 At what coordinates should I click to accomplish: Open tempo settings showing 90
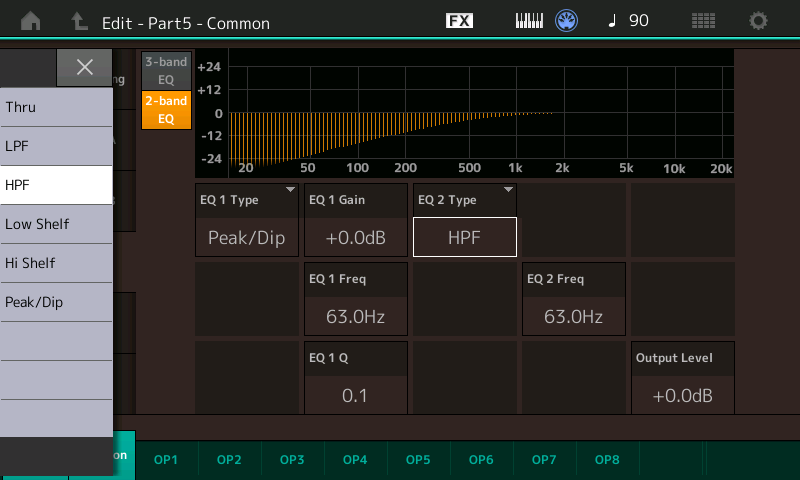(629, 21)
